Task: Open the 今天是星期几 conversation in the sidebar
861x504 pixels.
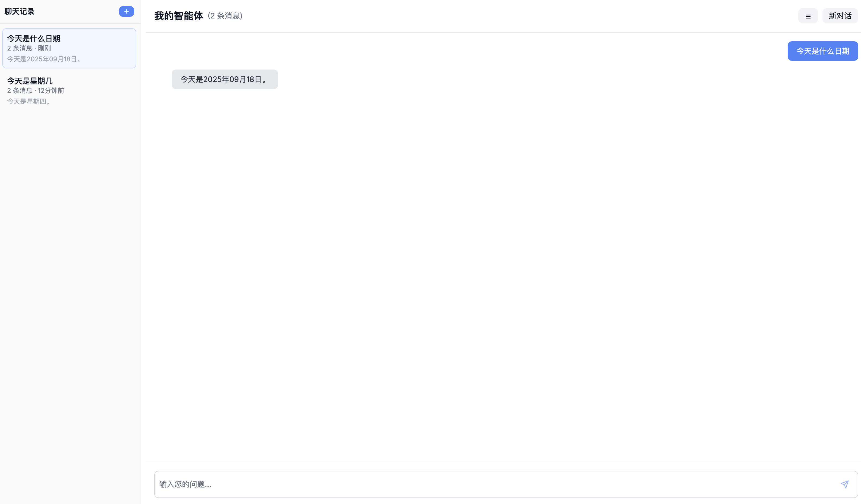Action: 69,90
